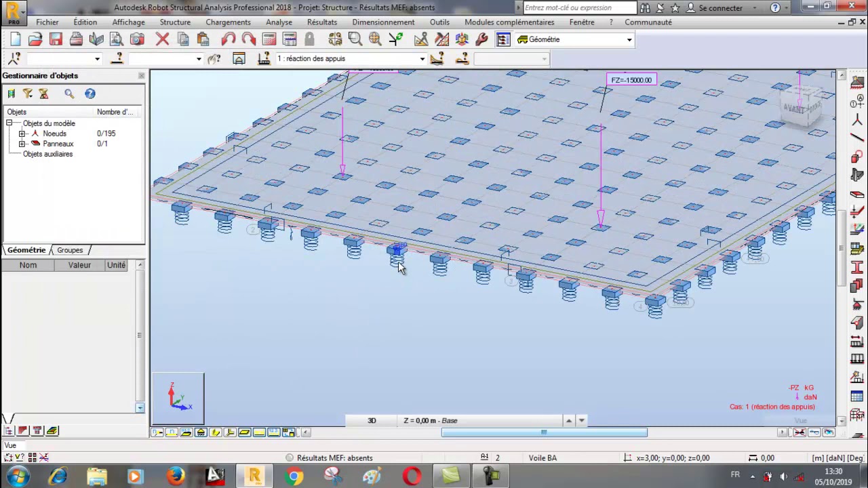
Task: Select the Zoom window magnifier icon
Action: coord(355,39)
